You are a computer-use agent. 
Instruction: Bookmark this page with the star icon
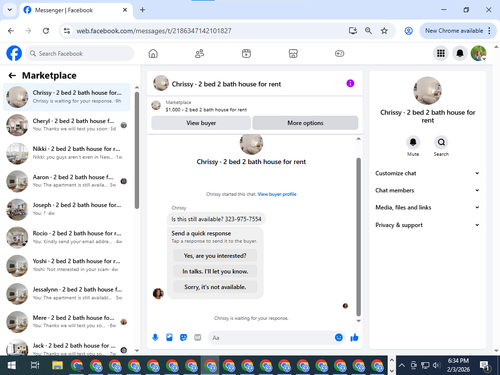pos(384,31)
